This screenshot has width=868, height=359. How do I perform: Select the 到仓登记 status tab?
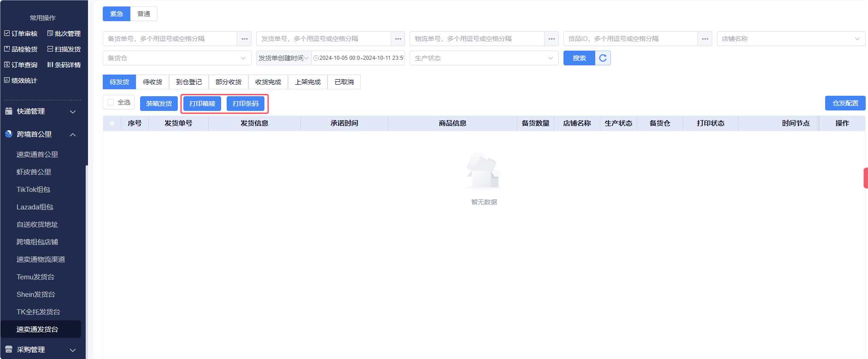[189, 82]
